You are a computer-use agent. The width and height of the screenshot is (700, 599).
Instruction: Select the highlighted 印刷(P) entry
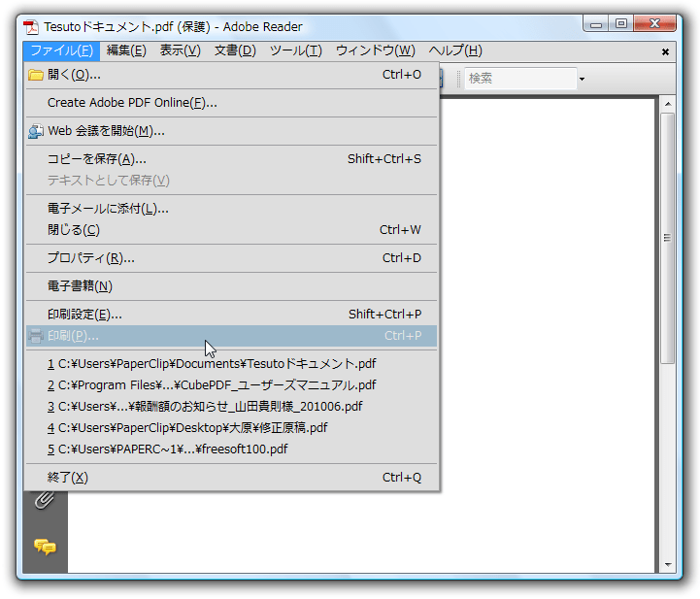coord(231,336)
